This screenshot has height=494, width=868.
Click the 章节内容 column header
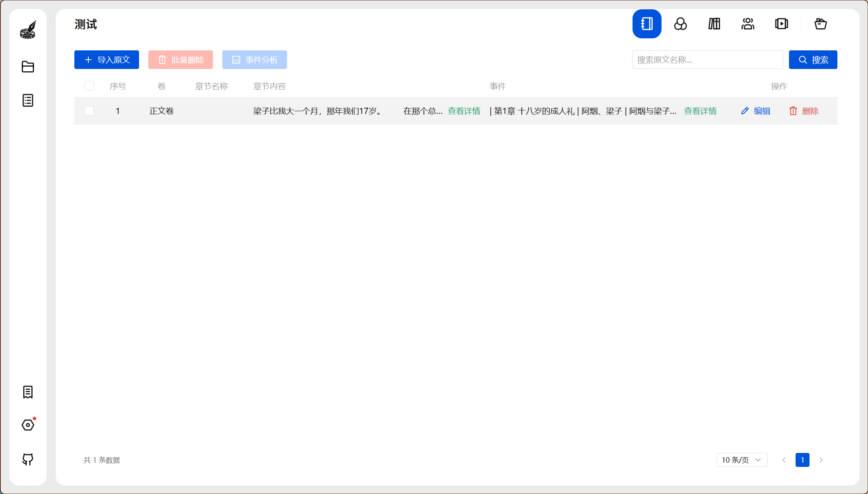(x=270, y=86)
